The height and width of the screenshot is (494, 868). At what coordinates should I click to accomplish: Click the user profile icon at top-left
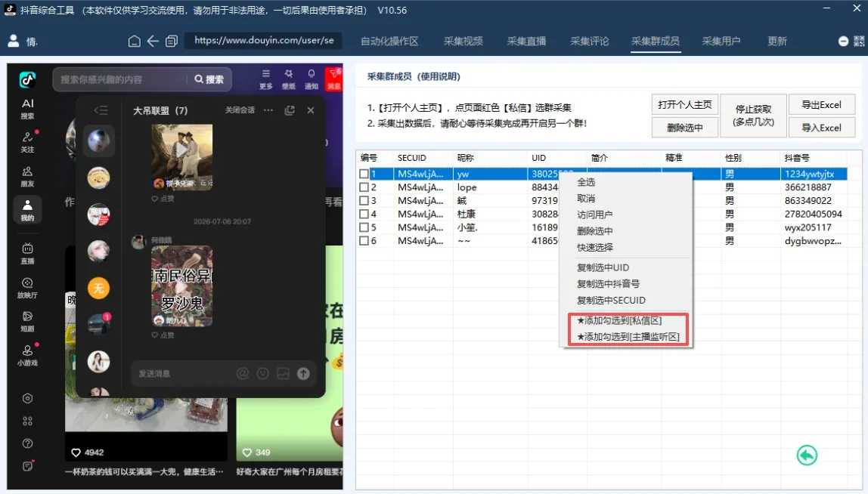click(x=14, y=41)
